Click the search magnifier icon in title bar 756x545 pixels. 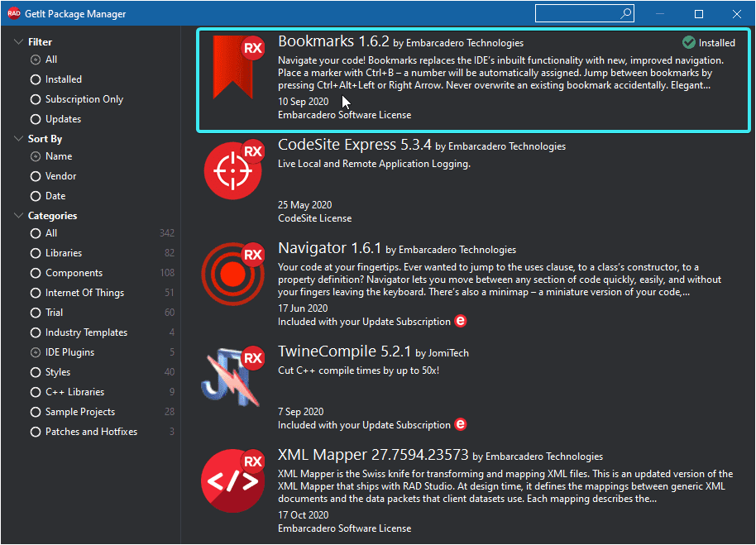625,13
